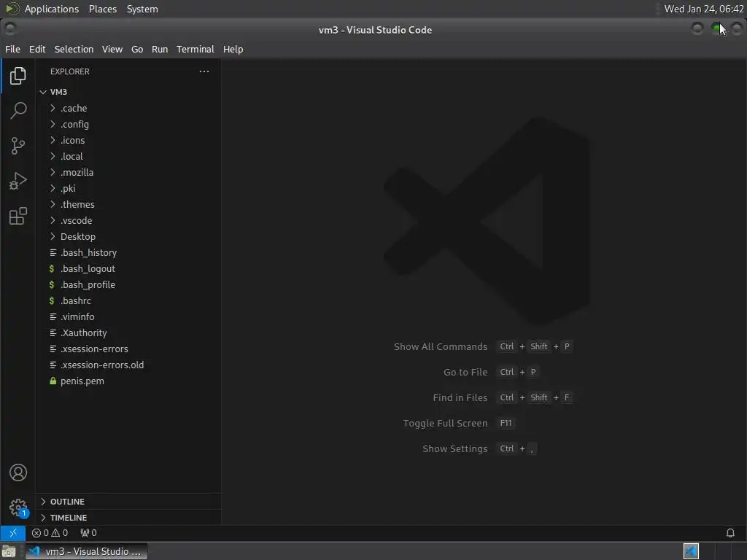Image resolution: width=747 pixels, height=560 pixels.
Task: Open the Selection menu
Action: pos(74,49)
